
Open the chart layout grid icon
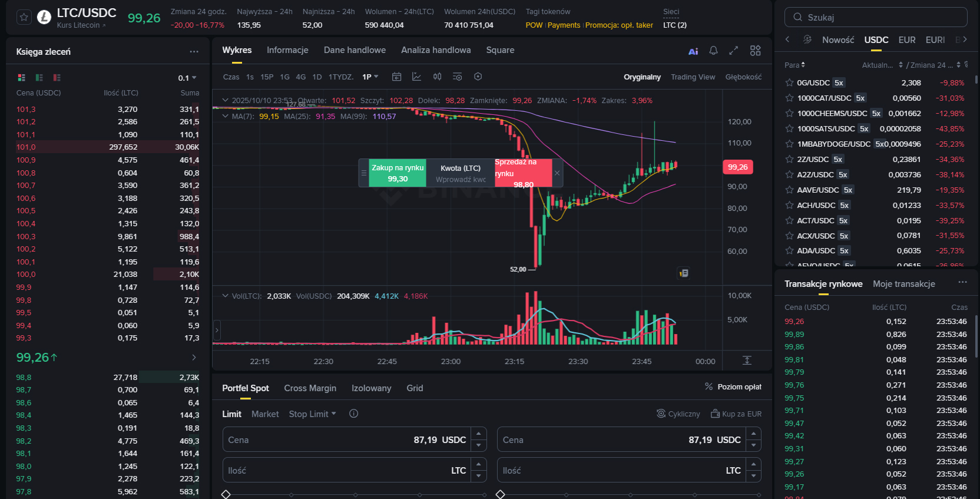pyautogui.click(x=755, y=51)
